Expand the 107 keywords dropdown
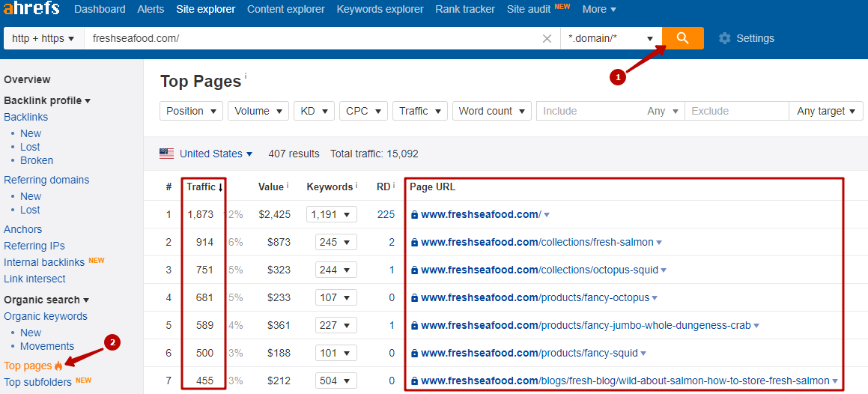Screen dimensions: 868x394 coord(336,297)
